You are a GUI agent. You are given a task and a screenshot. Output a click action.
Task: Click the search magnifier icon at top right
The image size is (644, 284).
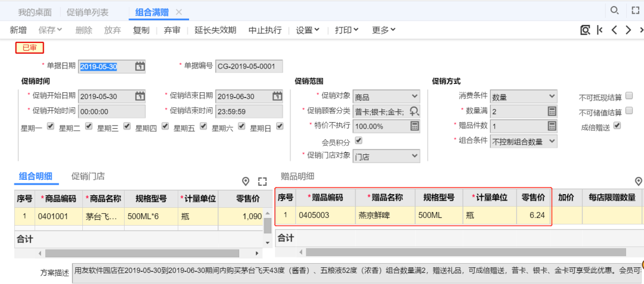[x=614, y=11]
